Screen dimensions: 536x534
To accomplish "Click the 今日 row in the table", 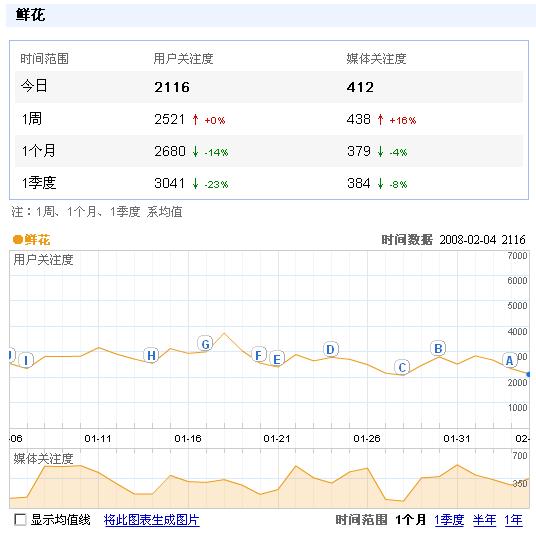I will [x=269, y=86].
